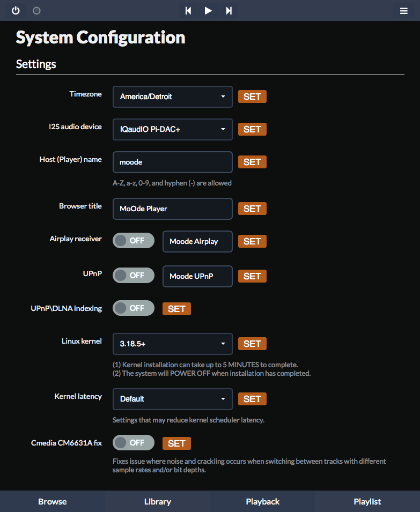This screenshot has height=512, width=420.
Task: Expand the Kernel latency dropdown
Action: [x=172, y=399]
